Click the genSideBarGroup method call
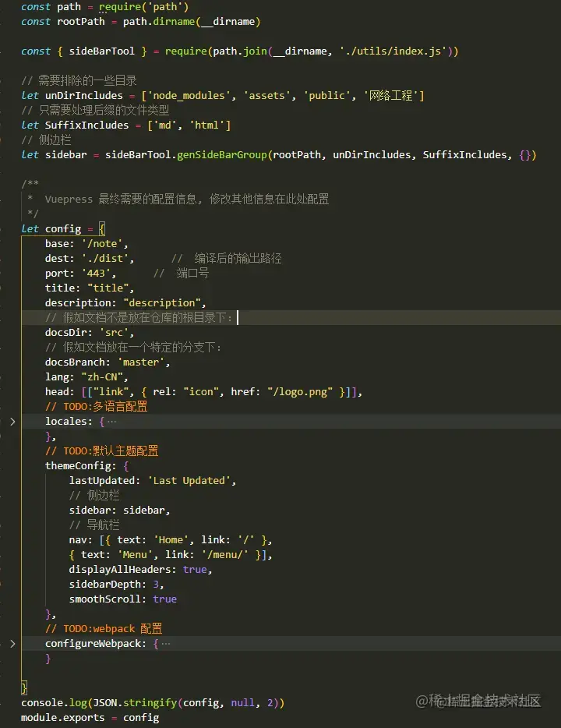This screenshot has height=728, width=561. [x=222, y=155]
